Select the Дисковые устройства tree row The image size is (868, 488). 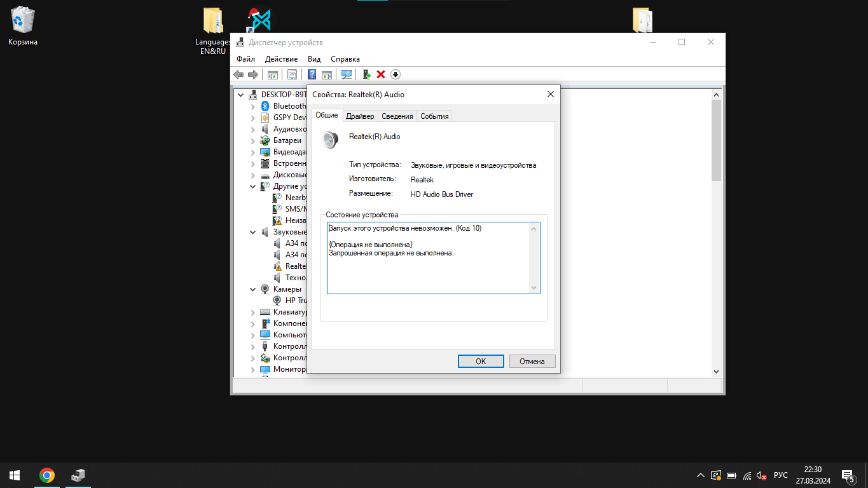283,175
